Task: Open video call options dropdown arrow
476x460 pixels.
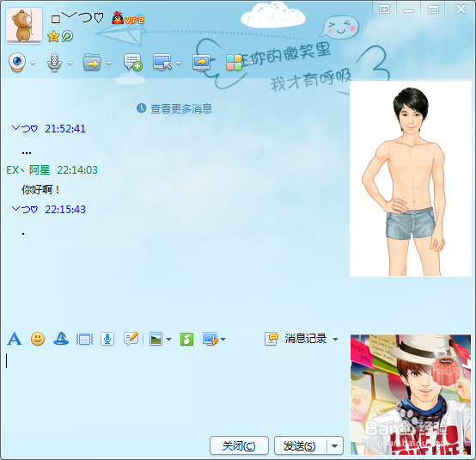Action: click(x=34, y=64)
